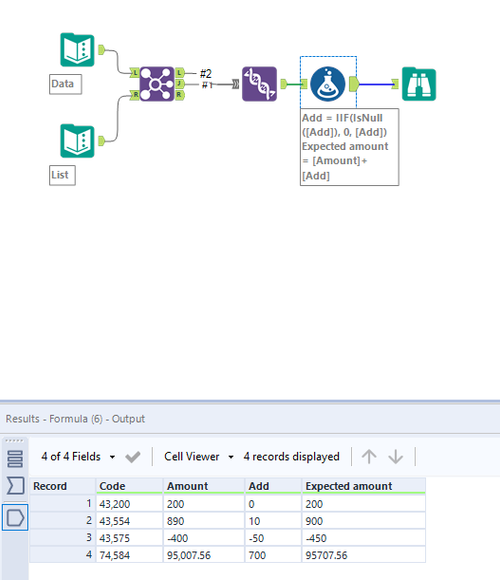Viewport: 500px width, 580px height.
Task: Select Expected amount cell 95707.56
Action: click(x=364, y=555)
